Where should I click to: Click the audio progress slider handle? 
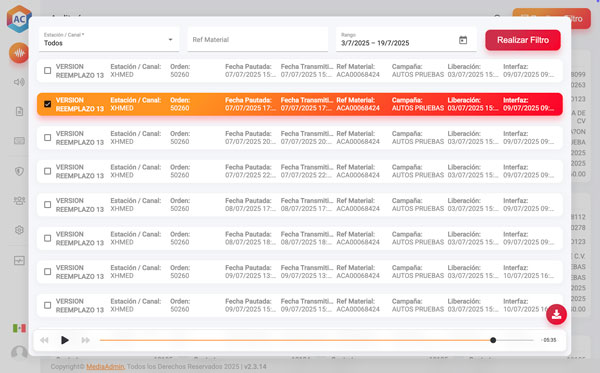tap(493, 340)
